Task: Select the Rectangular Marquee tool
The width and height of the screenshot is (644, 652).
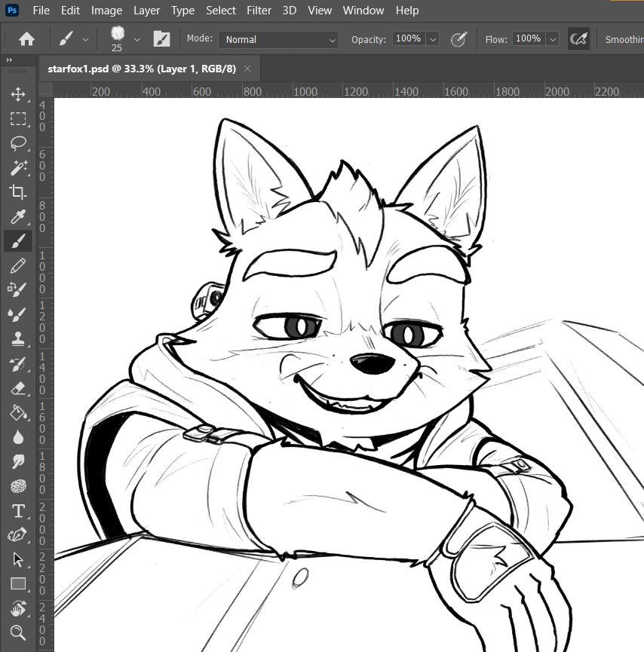Action: [x=18, y=118]
